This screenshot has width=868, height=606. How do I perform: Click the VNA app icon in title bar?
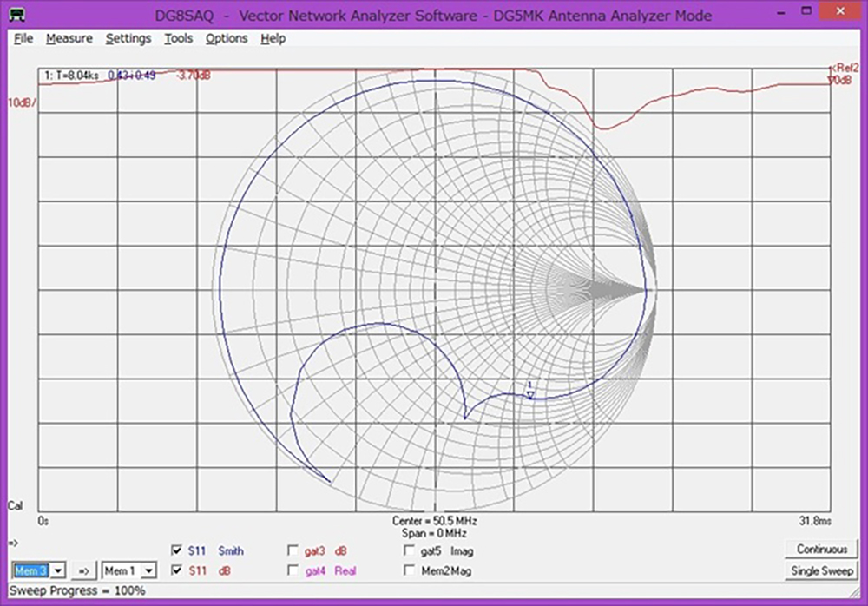(x=16, y=15)
